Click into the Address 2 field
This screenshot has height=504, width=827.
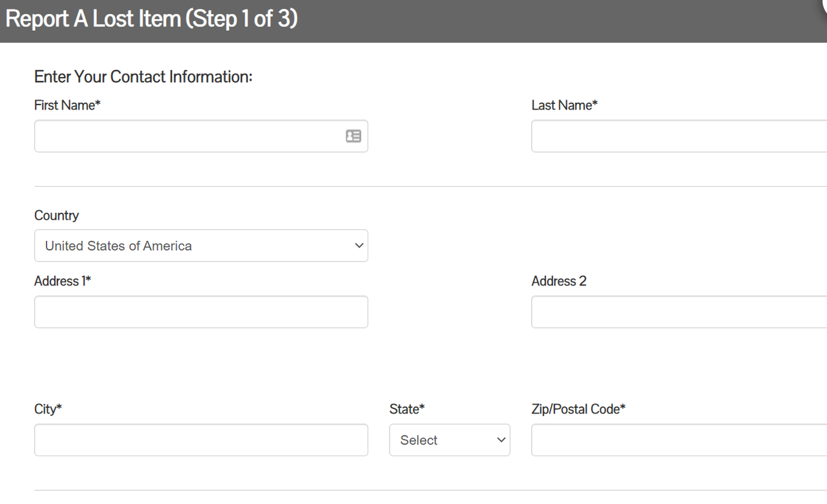[678, 312]
